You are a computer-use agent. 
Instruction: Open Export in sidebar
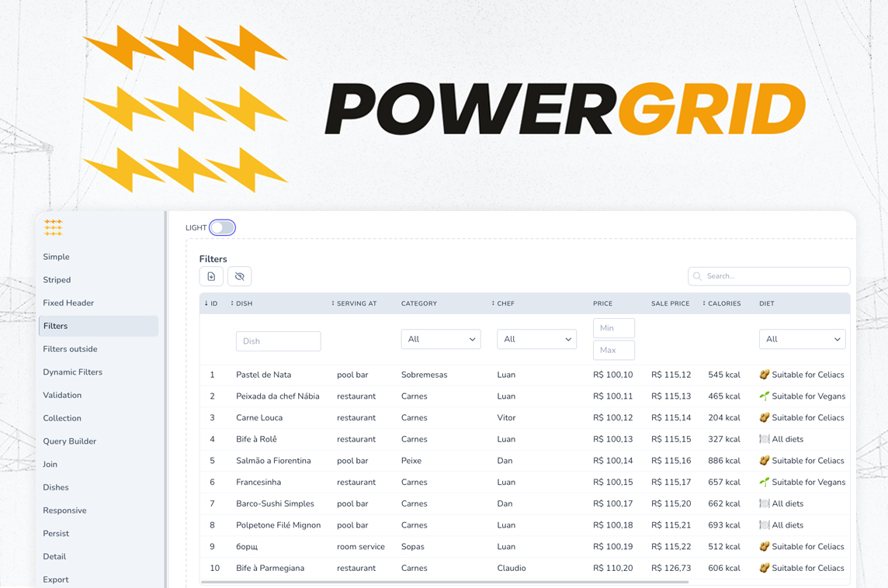click(x=56, y=579)
